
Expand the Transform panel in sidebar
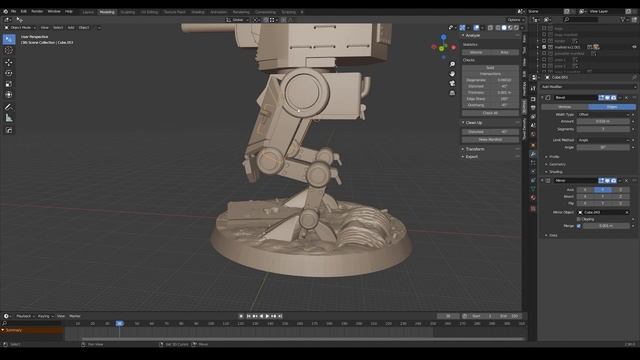474,149
